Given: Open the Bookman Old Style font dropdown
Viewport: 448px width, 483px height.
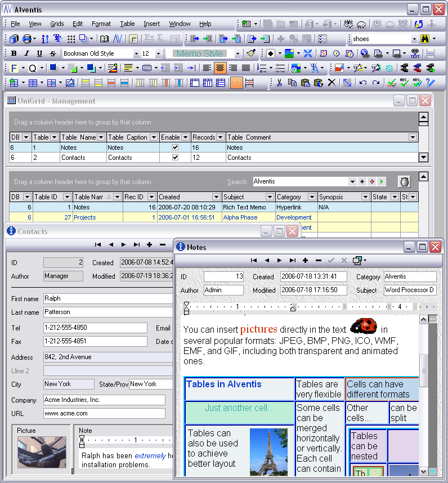Looking at the screenshot, I should click(136, 54).
